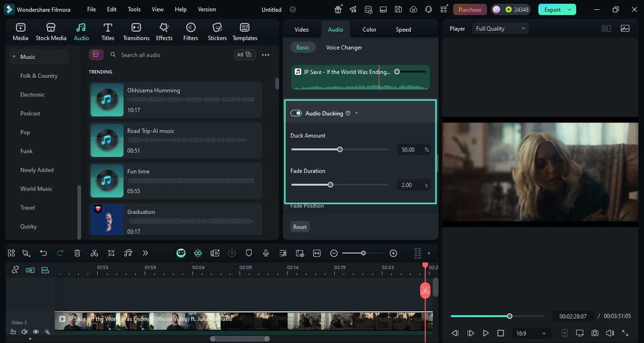Click the audio detach music icon in timeline toolbar
This screenshot has width=644, height=343.
(x=128, y=253)
